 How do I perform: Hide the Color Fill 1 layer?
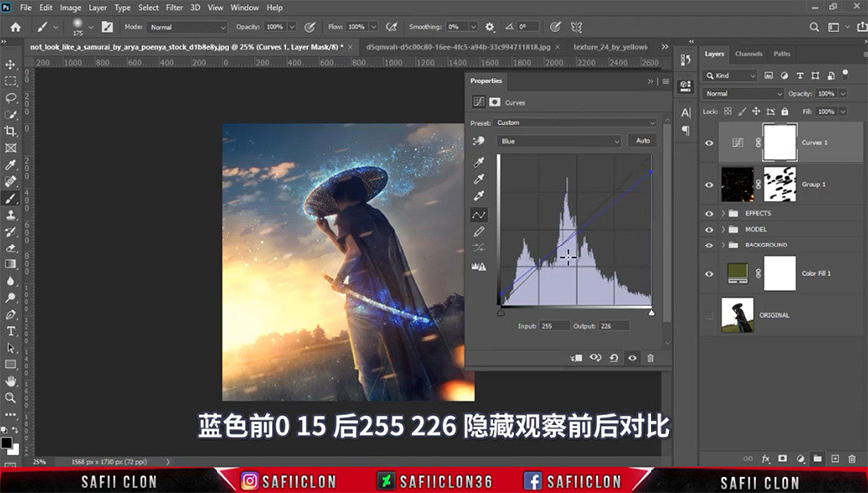(x=709, y=273)
